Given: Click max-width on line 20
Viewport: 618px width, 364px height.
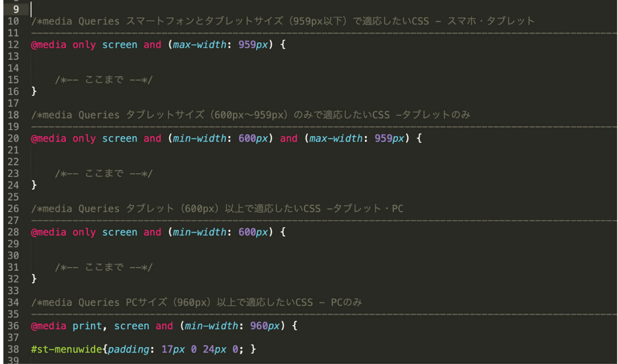Looking at the screenshot, I should coord(336,138).
